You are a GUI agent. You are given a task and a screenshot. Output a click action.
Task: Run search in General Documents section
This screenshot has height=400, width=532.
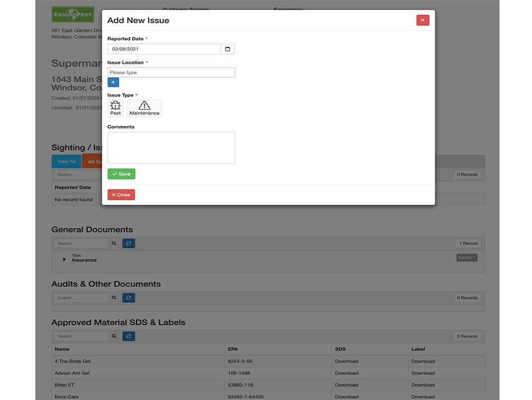[114, 243]
